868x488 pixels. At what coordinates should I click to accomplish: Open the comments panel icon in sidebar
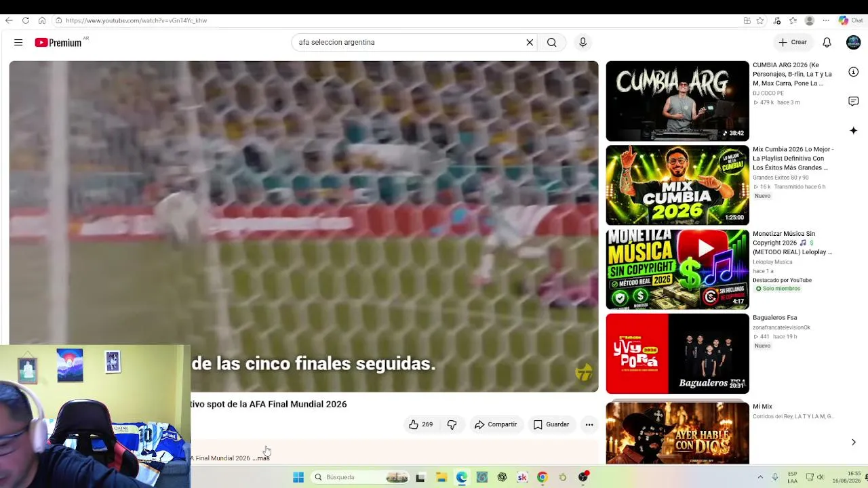854,101
